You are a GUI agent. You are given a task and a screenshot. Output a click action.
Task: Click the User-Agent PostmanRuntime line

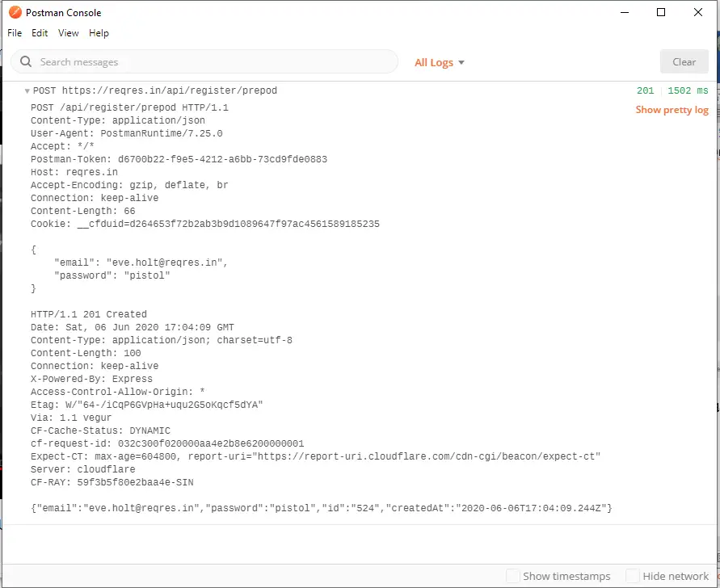[x=127, y=133]
